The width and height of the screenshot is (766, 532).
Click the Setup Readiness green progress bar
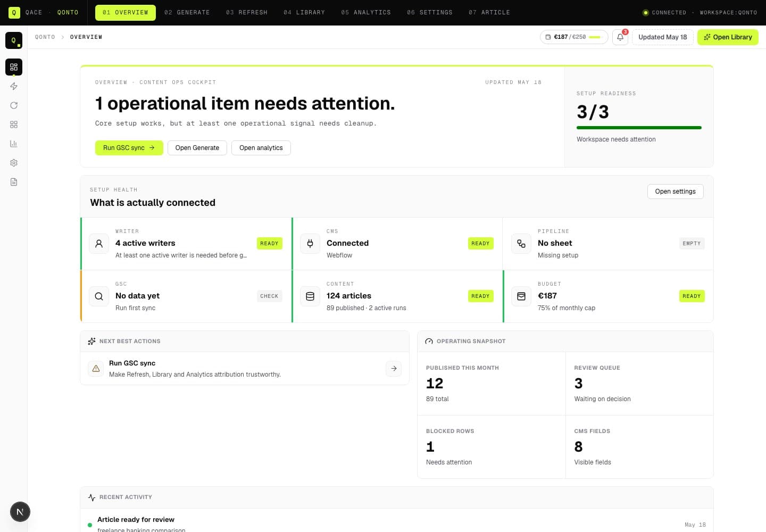coord(639,128)
